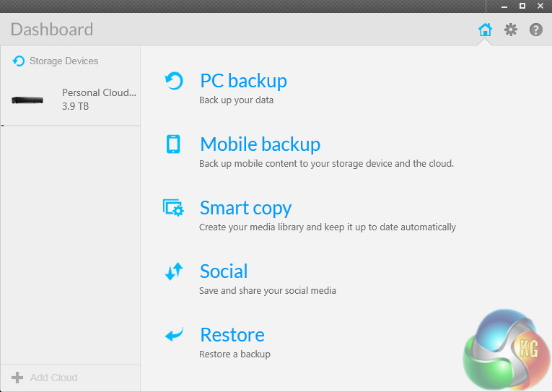Go to the Home dashboard icon
552x392 pixels.
(485, 30)
